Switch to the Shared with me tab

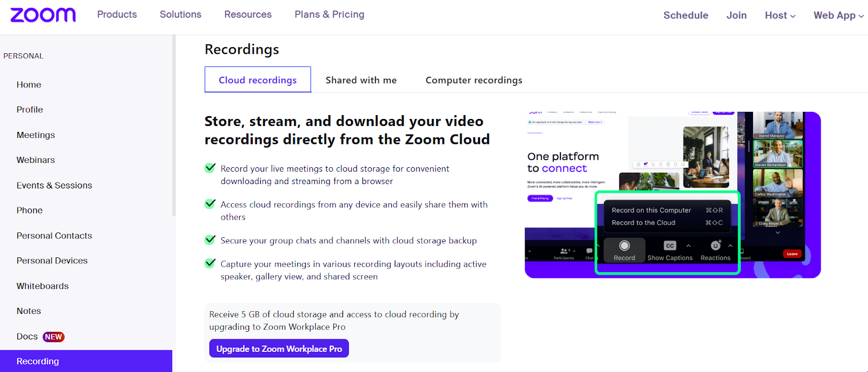[x=361, y=80]
